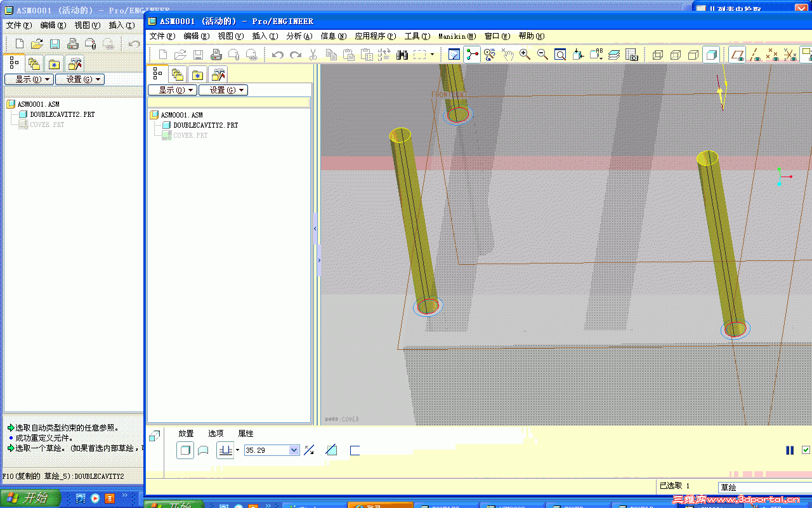Click the Paste clipboard icon

pos(348,55)
